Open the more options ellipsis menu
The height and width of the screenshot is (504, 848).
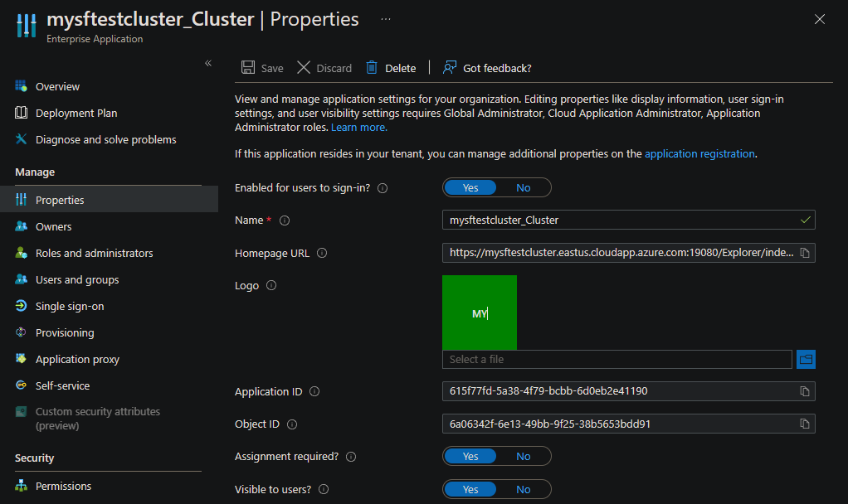click(x=386, y=19)
